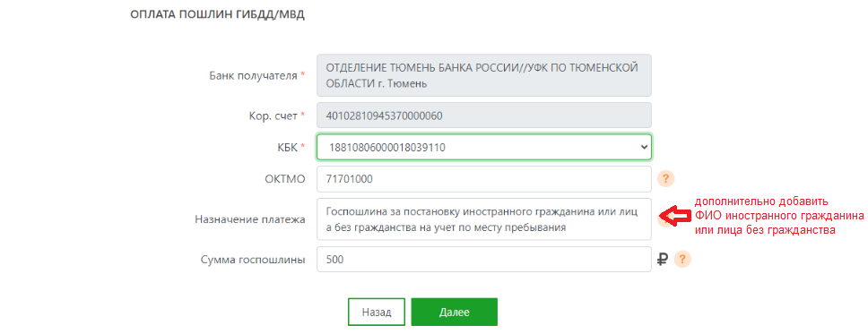868x334 pixels.
Task: Click the help icon next to ruble sign
Action: click(682, 259)
